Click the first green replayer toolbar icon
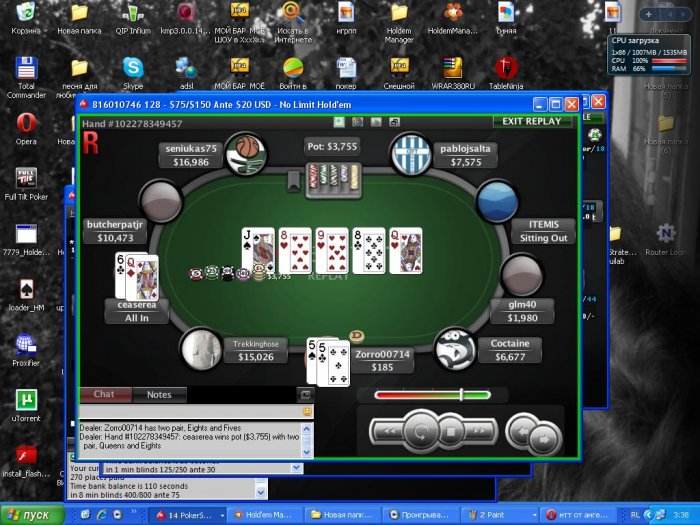Viewport: 700px width, 525px height. [339, 121]
